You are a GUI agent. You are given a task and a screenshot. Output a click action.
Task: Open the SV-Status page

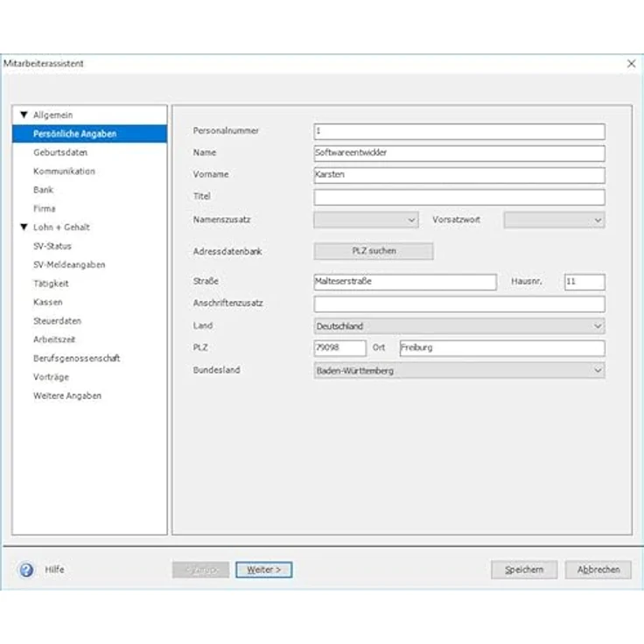point(52,246)
